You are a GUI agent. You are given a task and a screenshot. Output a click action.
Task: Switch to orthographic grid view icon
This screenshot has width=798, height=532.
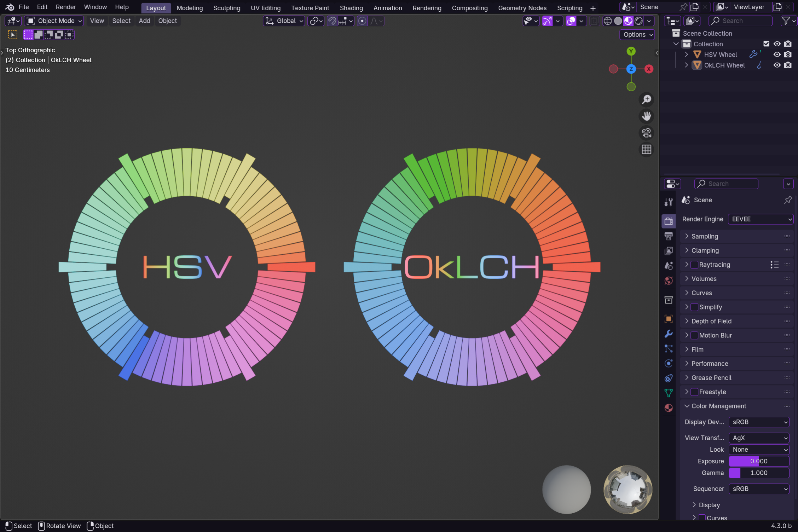(646, 150)
